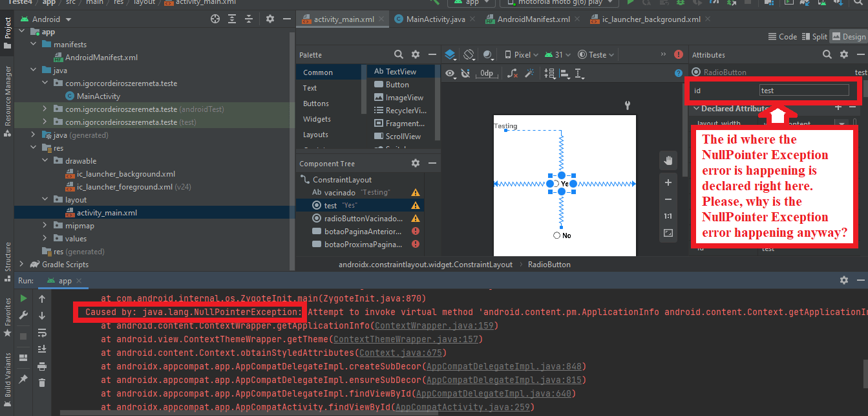Open the Teste theme dropdown
Image resolution: width=868 pixels, height=416 pixels.
point(597,55)
